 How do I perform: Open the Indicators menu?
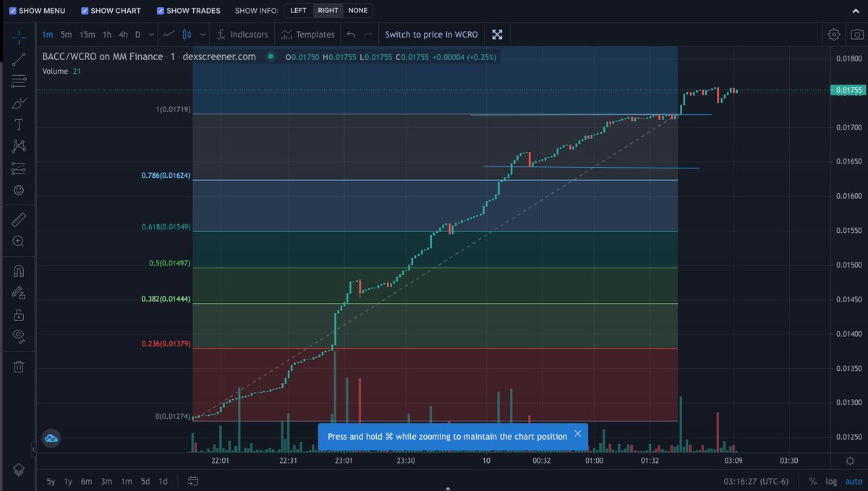(242, 34)
